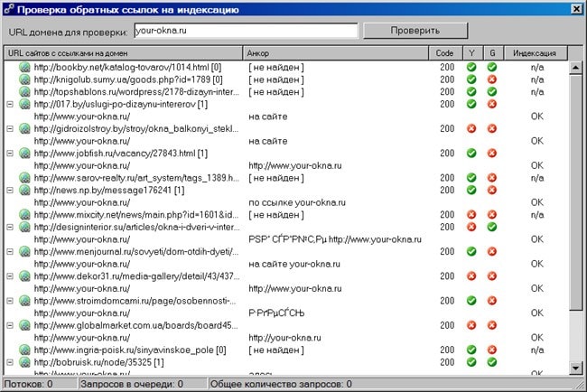
Task: Click green G check on bobruisk.ru row
Action: (x=492, y=362)
